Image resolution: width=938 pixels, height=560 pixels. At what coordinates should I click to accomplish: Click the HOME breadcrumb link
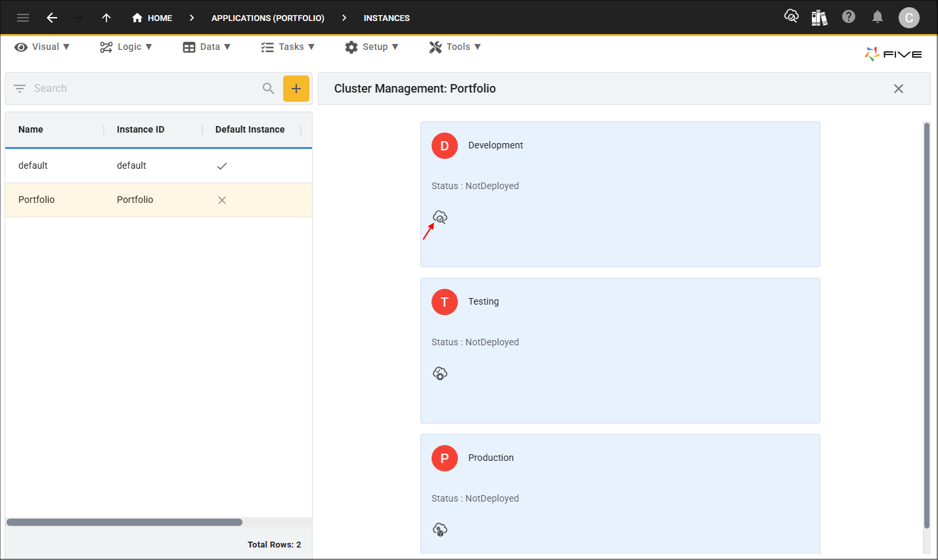tap(152, 18)
